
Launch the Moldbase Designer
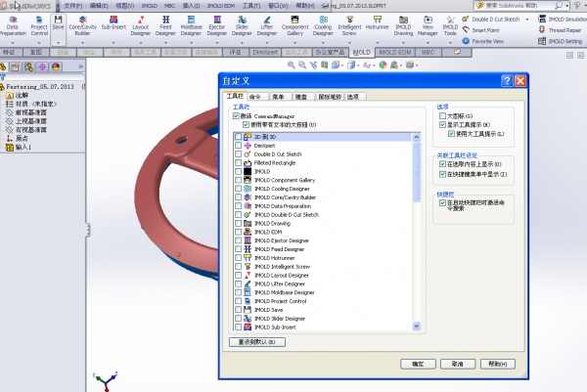click(191, 25)
